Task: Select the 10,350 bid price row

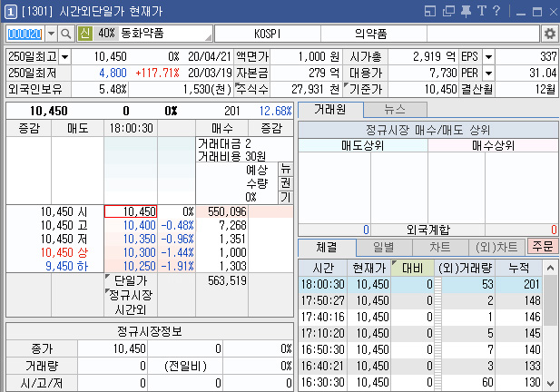Action: pos(131,239)
